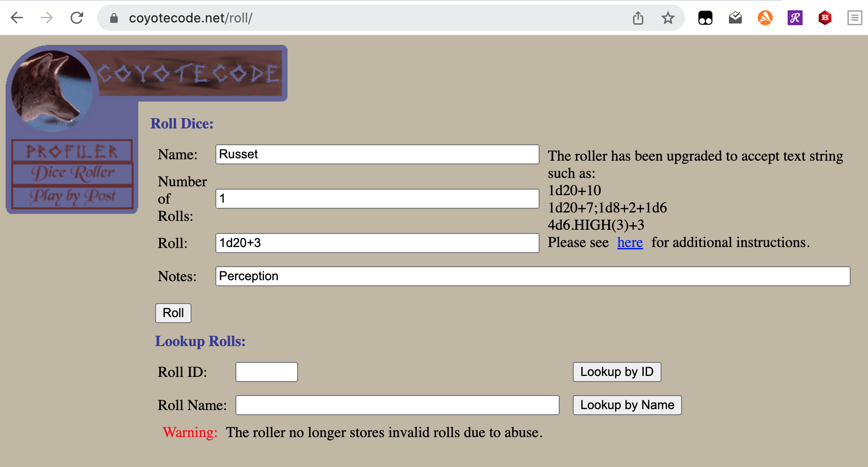The height and width of the screenshot is (467, 868).
Task: Click the browser forward arrow
Action: tap(47, 18)
